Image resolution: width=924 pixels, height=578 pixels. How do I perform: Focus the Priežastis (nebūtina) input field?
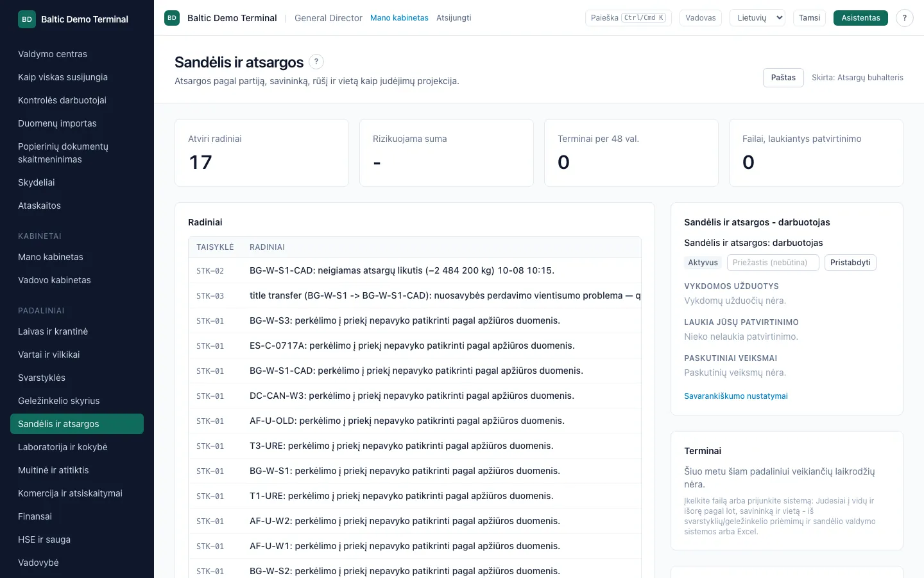pyautogui.click(x=773, y=263)
